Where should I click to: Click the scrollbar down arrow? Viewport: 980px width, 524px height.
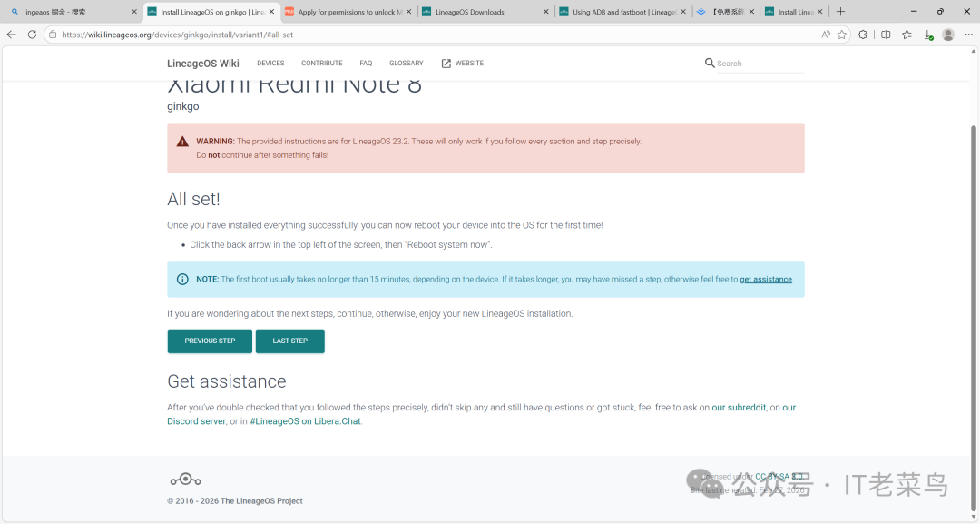point(973,517)
